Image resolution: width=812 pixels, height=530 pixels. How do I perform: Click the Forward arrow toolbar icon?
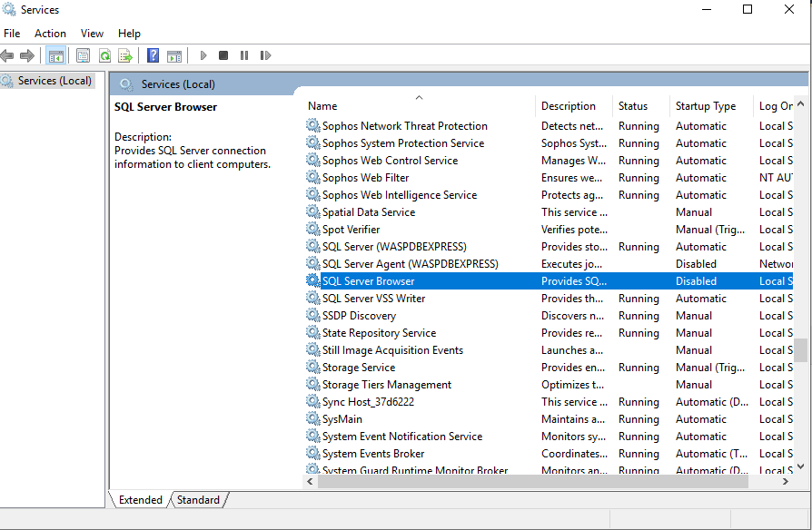click(27, 55)
